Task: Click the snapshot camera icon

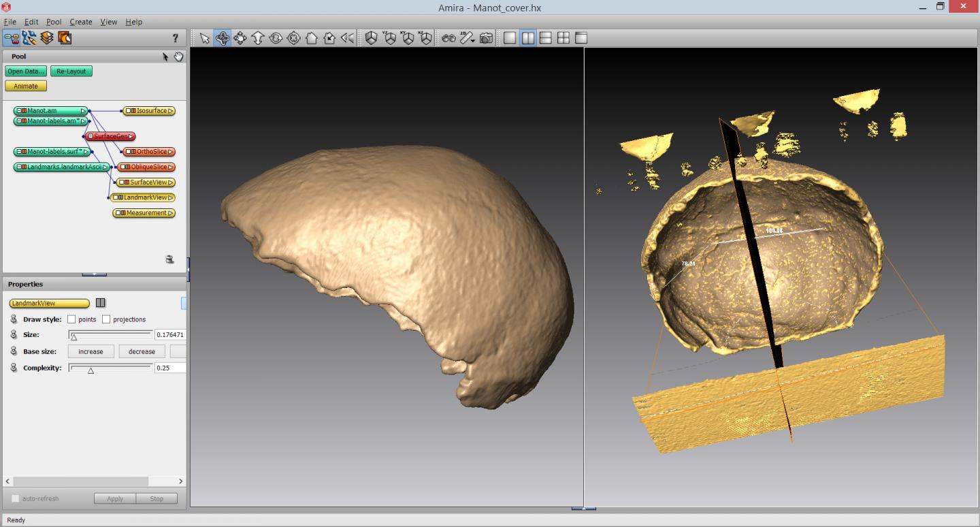Action: tap(486, 38)
